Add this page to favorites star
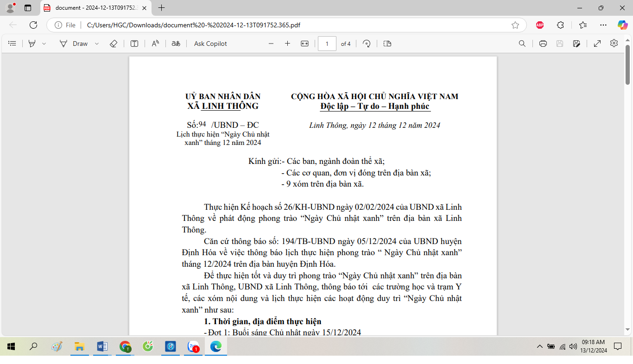Image resolution: width=633 pixels, height=364 pixels. pos(515,25)
